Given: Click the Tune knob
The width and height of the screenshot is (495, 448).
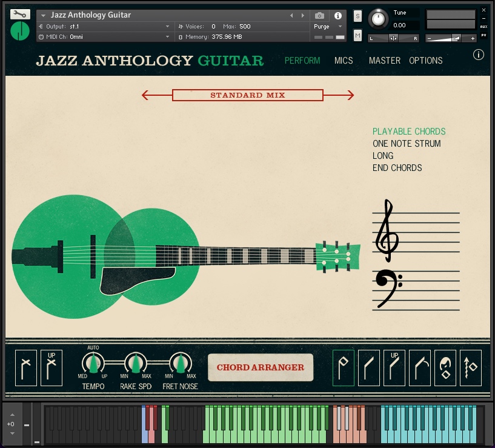Looking at the screenshot, I should tap(378, 19).
